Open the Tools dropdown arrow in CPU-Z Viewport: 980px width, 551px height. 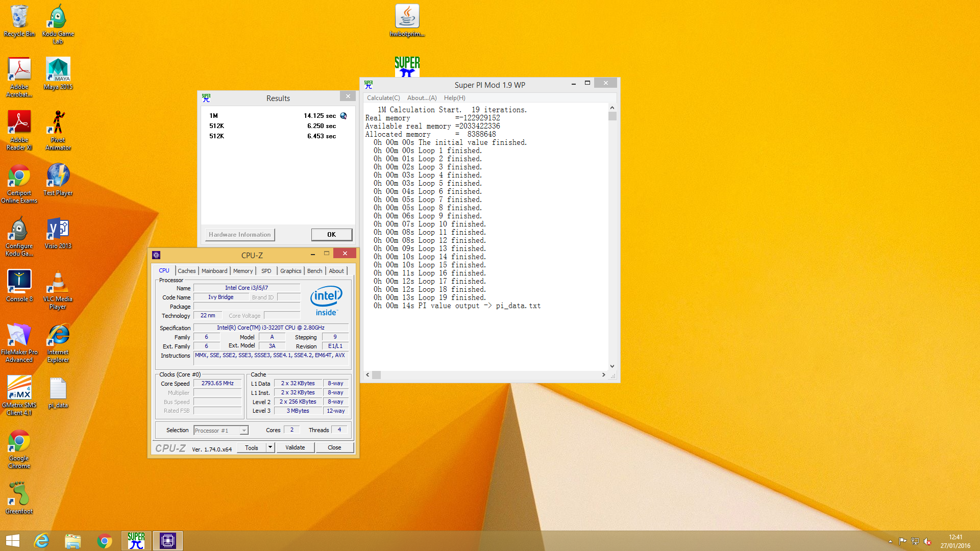point(271,447)
